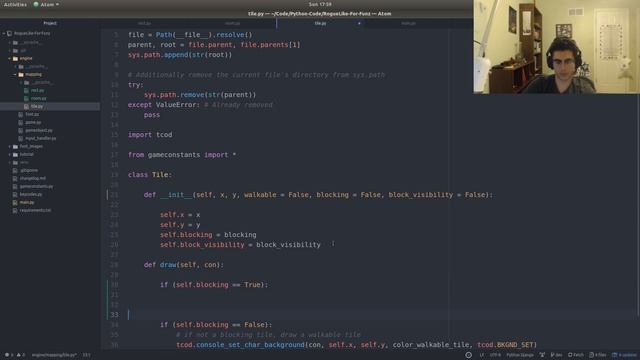The height and width of the screenshot is (360, 640).
Task: Switch to the tile.py editor tab
Action: 320,23
